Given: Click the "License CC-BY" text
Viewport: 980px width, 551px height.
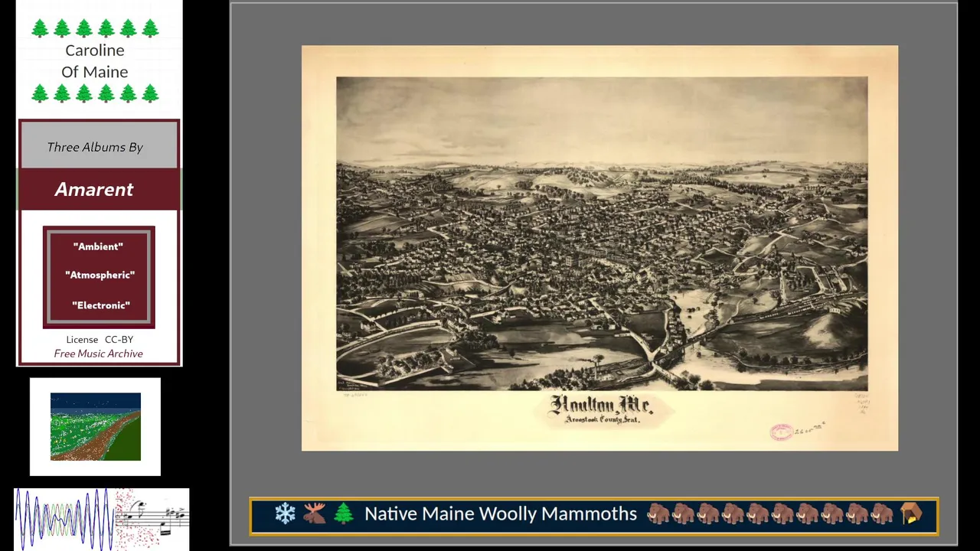Looking at the screenshot, I should pyautogui.click(x=100, y=339).
